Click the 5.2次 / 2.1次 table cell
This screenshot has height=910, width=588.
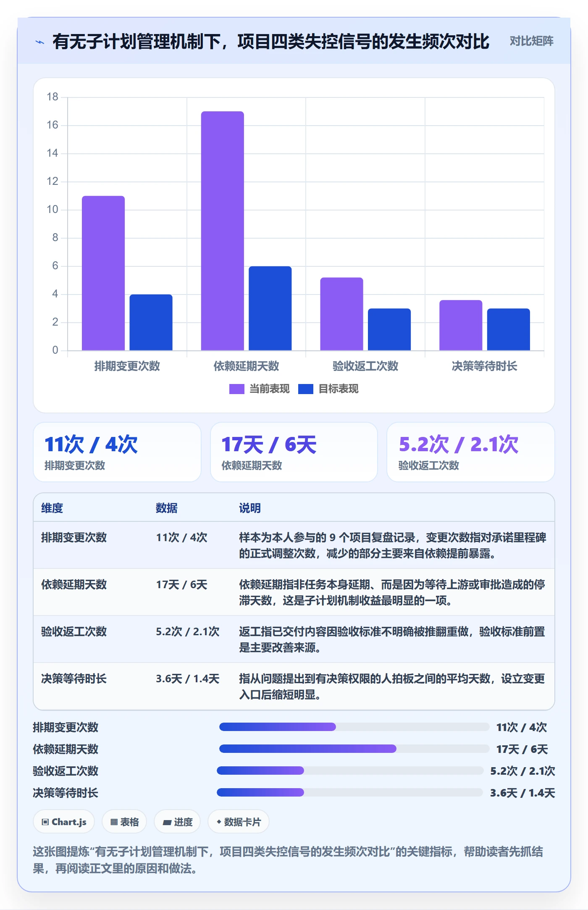pos(188,631)
